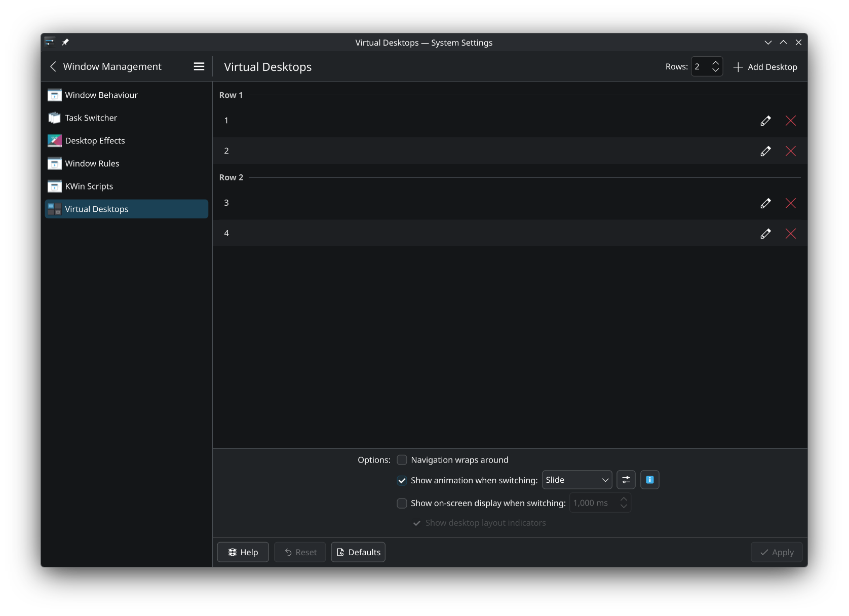
Task: Select desktop 3 row in Row 2
Action: tap(510, 203)
